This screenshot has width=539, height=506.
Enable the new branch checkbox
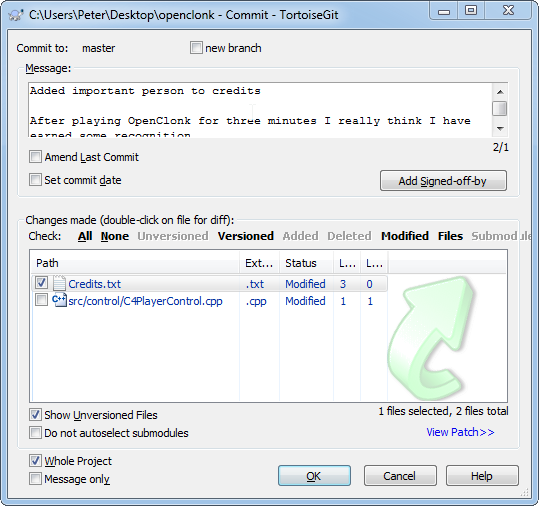(x=196, y=47)
